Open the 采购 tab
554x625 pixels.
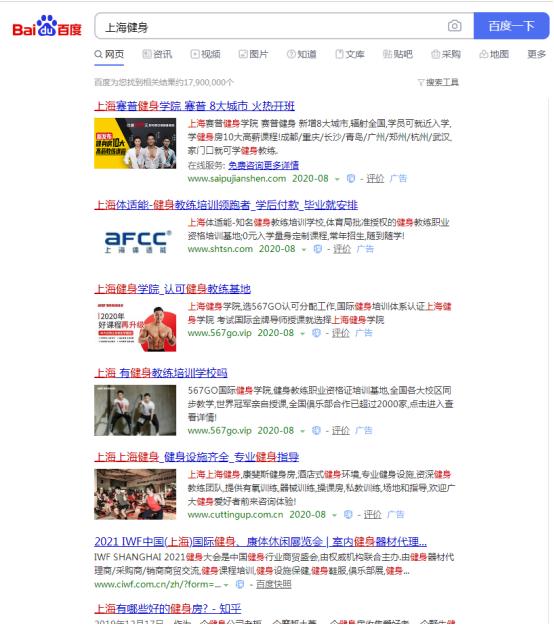446,54
